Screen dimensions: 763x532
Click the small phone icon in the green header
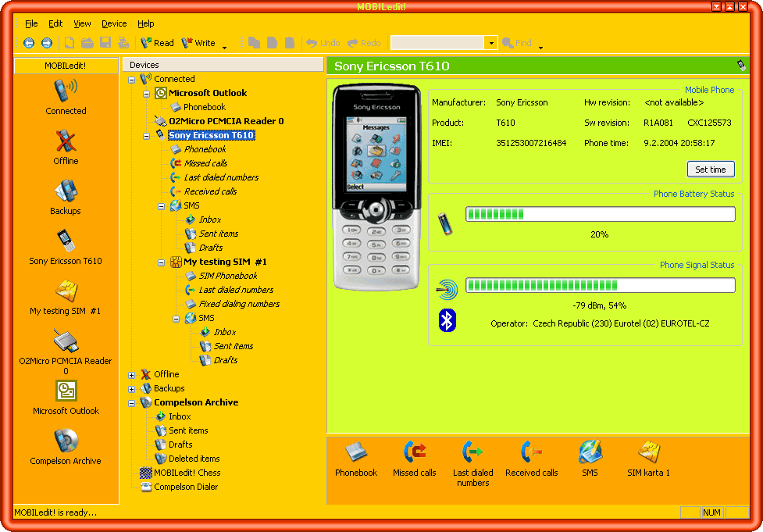pos(741,65)
